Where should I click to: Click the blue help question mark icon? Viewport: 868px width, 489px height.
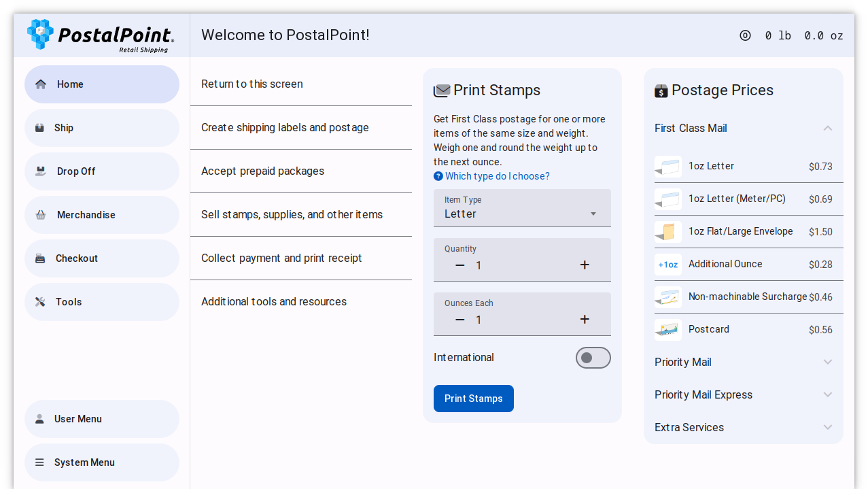(438, 176)
